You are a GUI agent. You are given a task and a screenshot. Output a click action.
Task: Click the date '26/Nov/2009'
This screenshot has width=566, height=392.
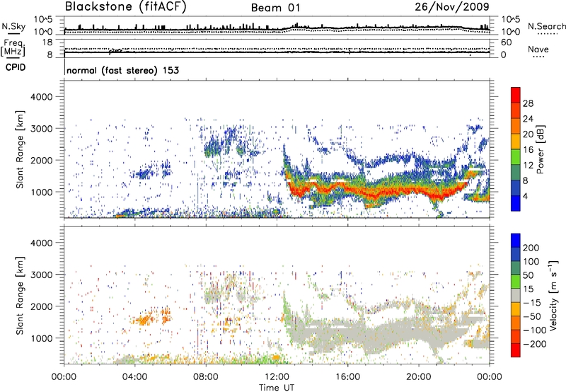452,6
